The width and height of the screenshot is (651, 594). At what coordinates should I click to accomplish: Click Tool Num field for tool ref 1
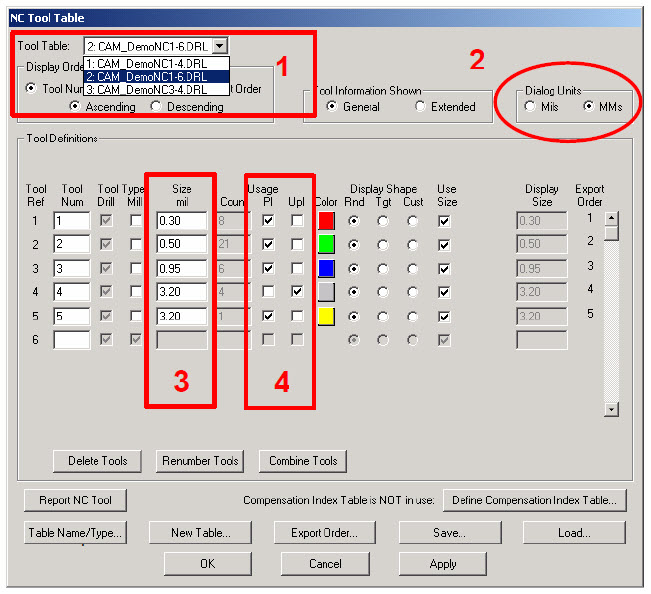coord(71,220)
